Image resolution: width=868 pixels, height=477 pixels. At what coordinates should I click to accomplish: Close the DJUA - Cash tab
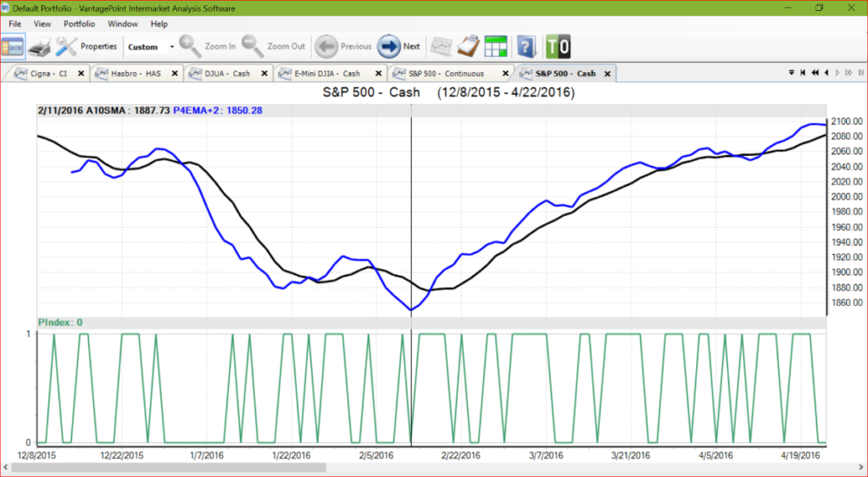[x=264, y=73]
